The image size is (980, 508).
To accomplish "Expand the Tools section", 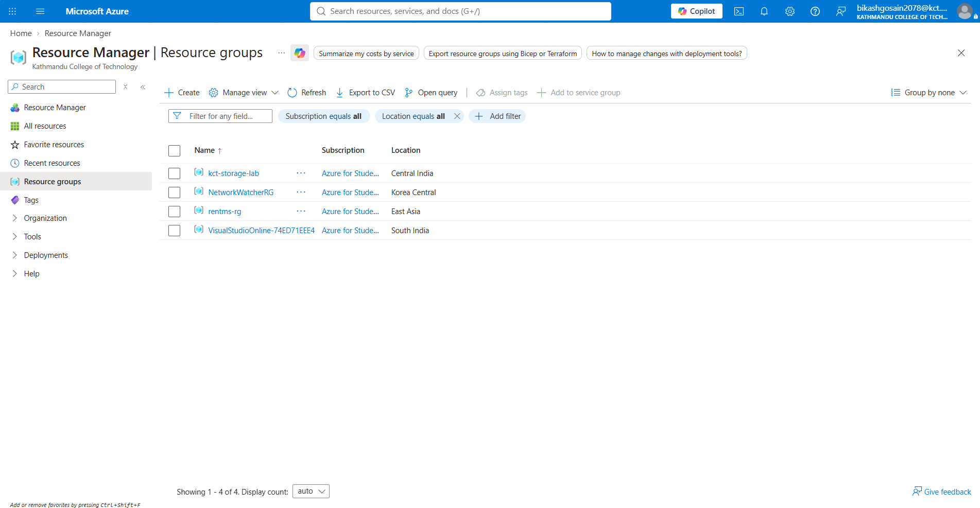I will pos(14,237).
